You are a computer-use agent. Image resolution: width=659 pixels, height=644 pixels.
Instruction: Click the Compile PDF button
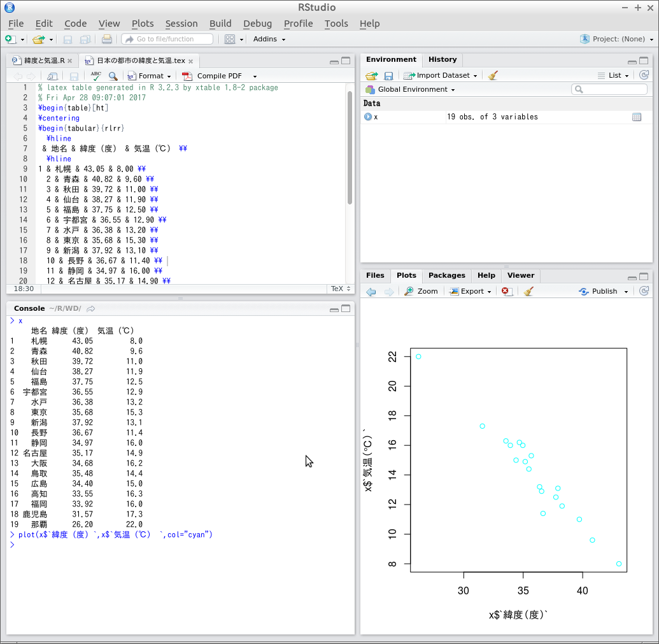click(x=212, y=76)
